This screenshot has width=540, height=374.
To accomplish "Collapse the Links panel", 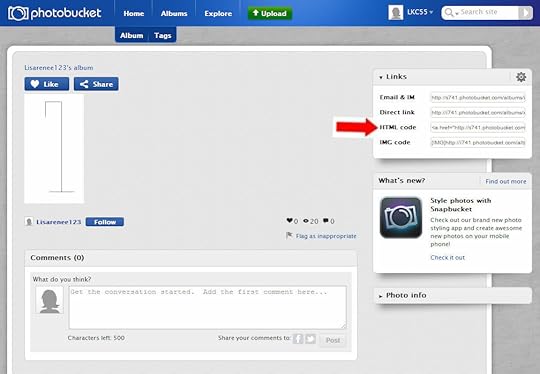I will pyautogui.click(x=381, y=77).
